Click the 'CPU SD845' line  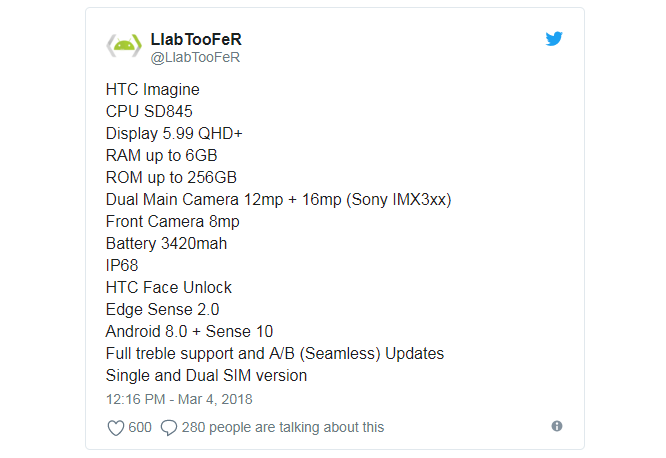pos(149,111)
